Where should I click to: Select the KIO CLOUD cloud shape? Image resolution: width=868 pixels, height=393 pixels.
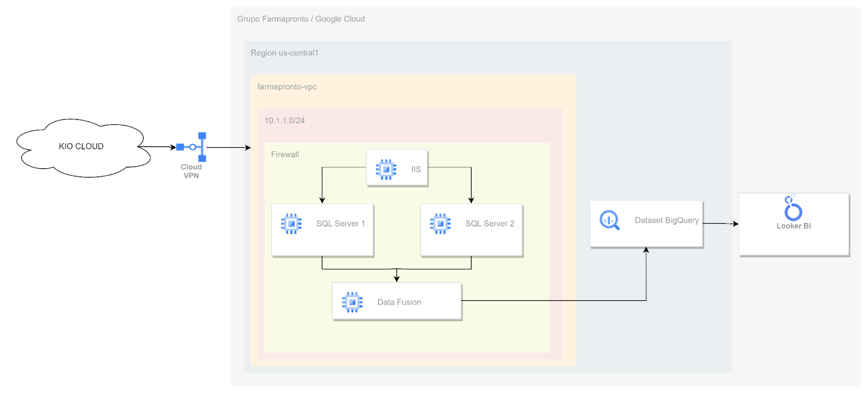point(83,148)
